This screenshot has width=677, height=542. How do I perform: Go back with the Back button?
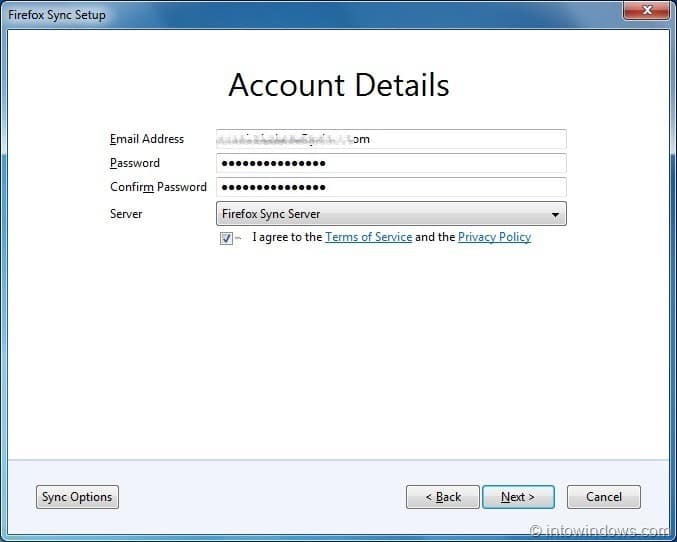click(443, 497)
